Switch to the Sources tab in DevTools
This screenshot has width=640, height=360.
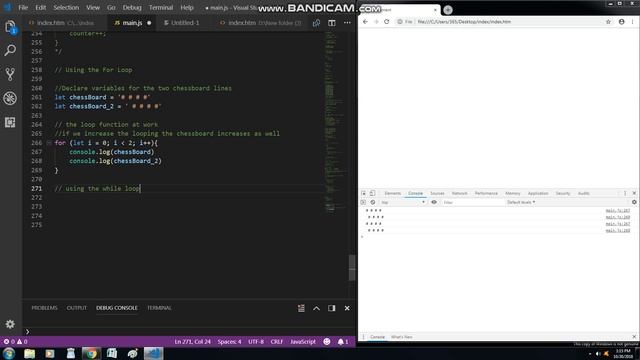pos(437,193)
